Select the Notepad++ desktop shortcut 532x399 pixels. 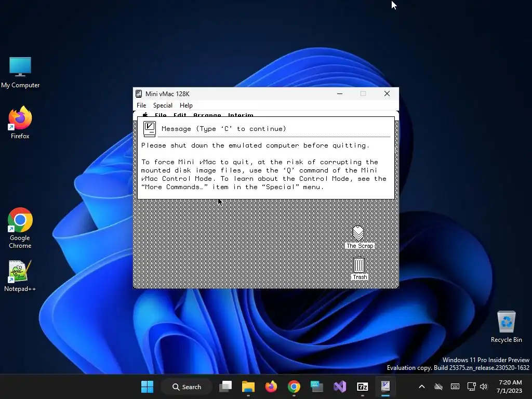click(20, 276)
